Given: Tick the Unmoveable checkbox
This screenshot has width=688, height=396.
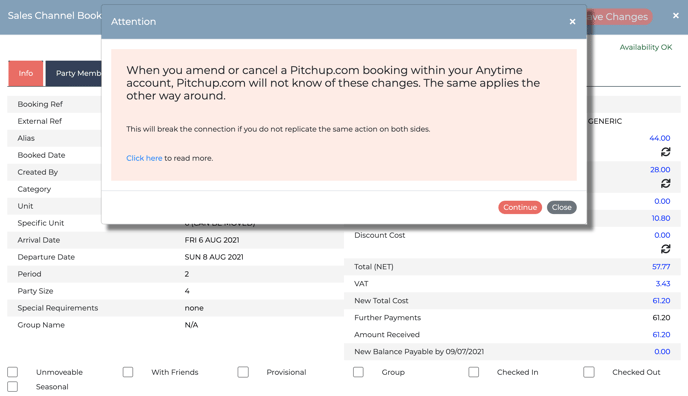Looking at the screenshot, I should click(13, 372).
